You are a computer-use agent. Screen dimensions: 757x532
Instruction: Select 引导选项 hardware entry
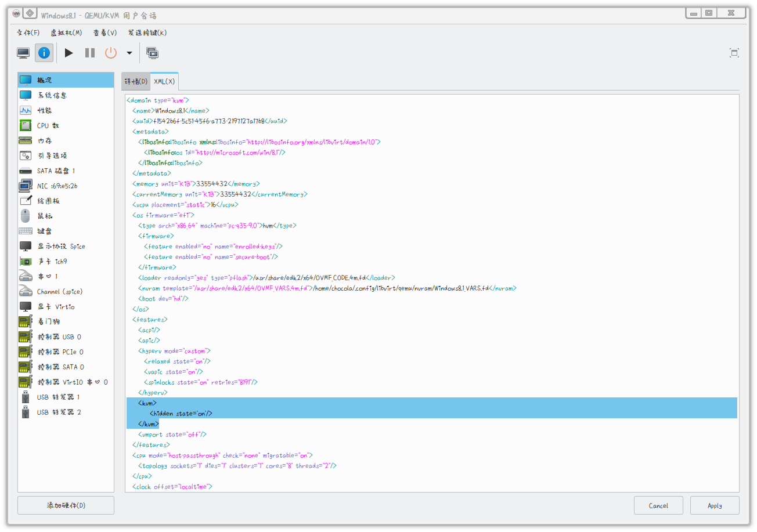pos(66,155)
